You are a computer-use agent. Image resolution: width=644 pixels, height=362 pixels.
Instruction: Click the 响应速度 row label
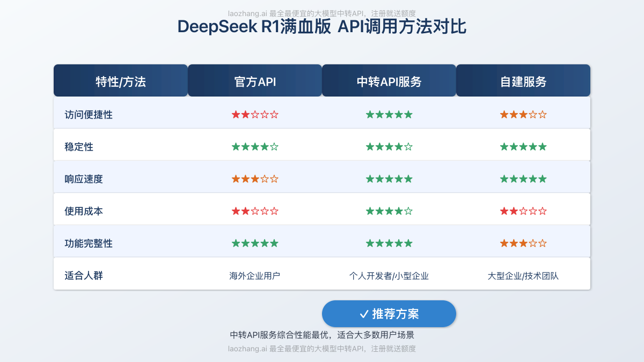pyautogui.click(x=84, y=179)
